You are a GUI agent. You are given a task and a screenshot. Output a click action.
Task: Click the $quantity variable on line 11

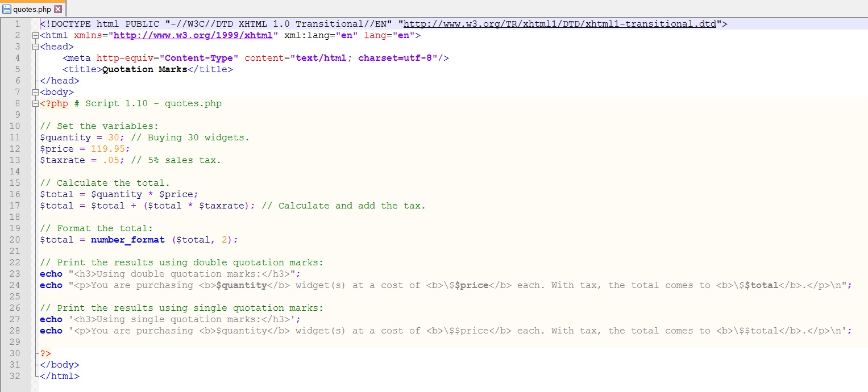[65, 137]
